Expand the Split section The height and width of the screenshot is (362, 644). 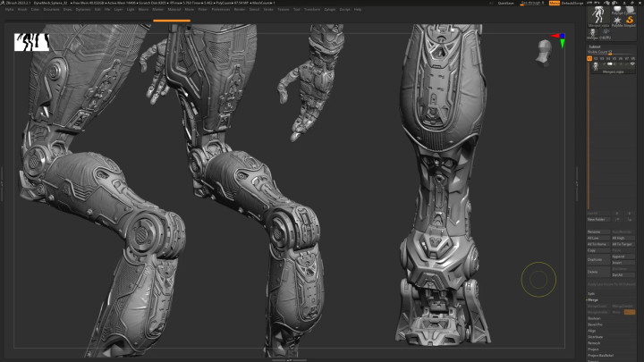point(591,293)
